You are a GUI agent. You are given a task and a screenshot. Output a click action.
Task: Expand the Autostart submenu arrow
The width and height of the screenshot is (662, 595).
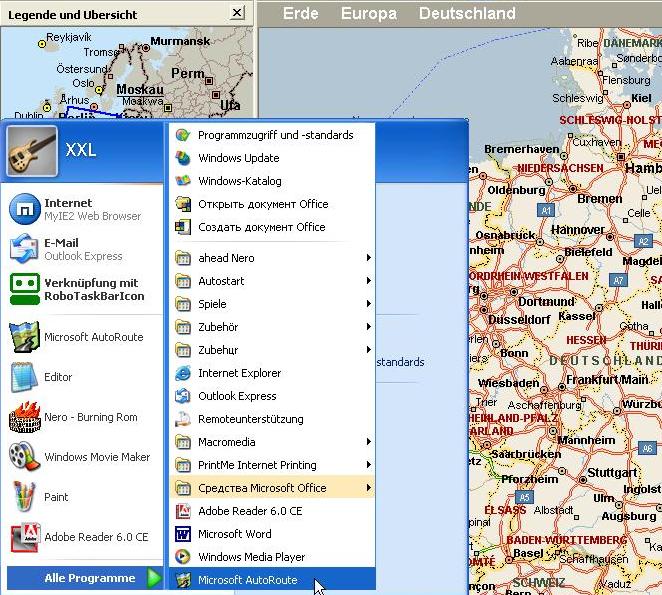click(369, 281)
